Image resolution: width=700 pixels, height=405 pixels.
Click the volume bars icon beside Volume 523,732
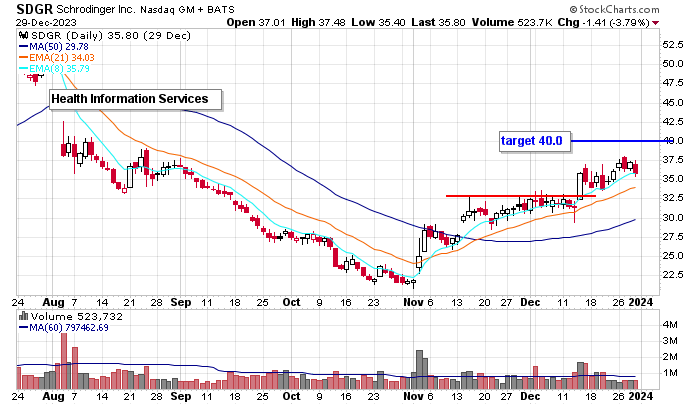23,316
